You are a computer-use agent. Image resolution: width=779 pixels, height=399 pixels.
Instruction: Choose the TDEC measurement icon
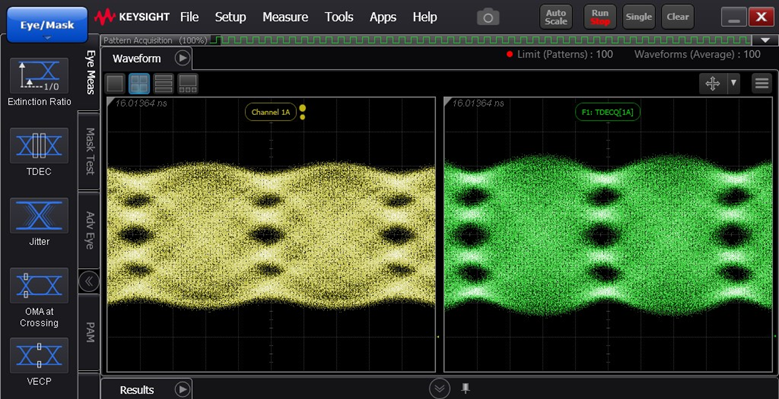coord(39,146)
